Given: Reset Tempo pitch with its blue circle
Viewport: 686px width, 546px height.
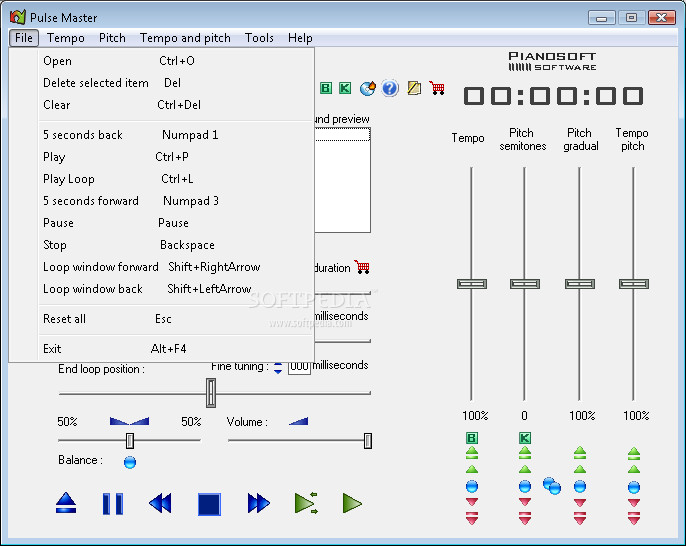Looking at the screenshot, I should click(634, 487).
